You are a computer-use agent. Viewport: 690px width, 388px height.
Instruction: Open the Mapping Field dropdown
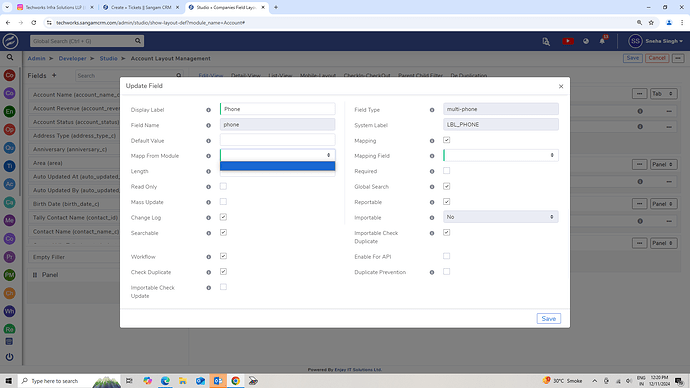(x=501, y=155)
